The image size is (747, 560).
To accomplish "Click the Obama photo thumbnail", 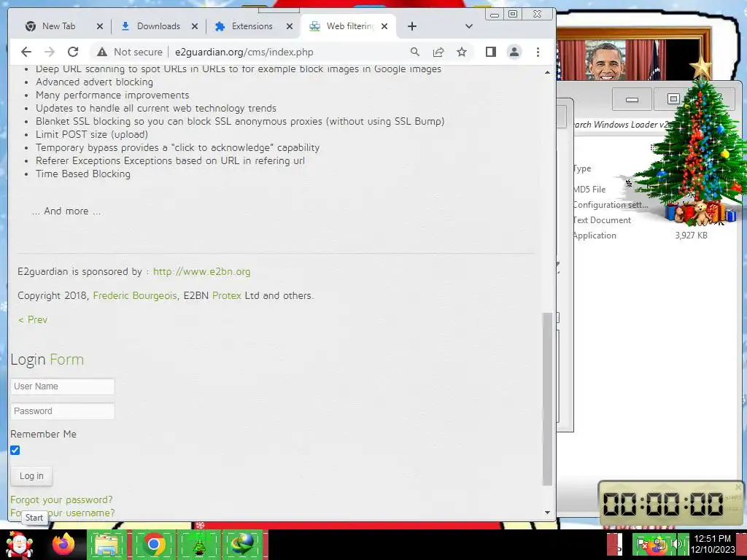I will (606, 61).
